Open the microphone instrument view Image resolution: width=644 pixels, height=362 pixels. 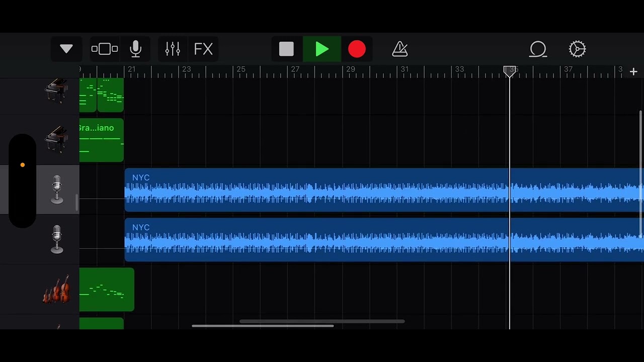coord(135,49)
